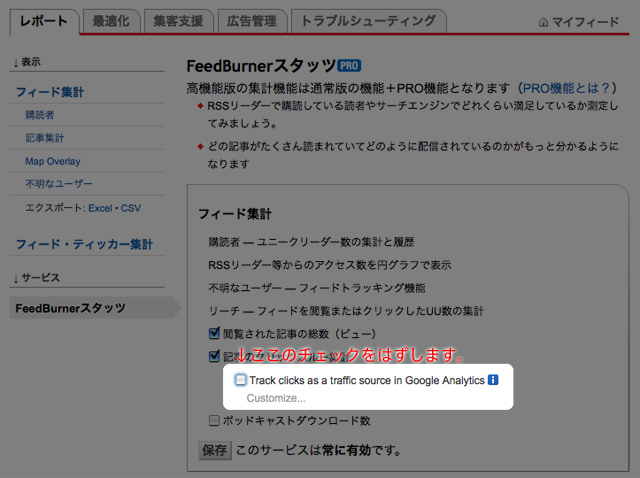Screen dimensions: 640x478
Task: Open フィード・ティッカー集計 in the sidebar
Action: click(x=84, y=244)
